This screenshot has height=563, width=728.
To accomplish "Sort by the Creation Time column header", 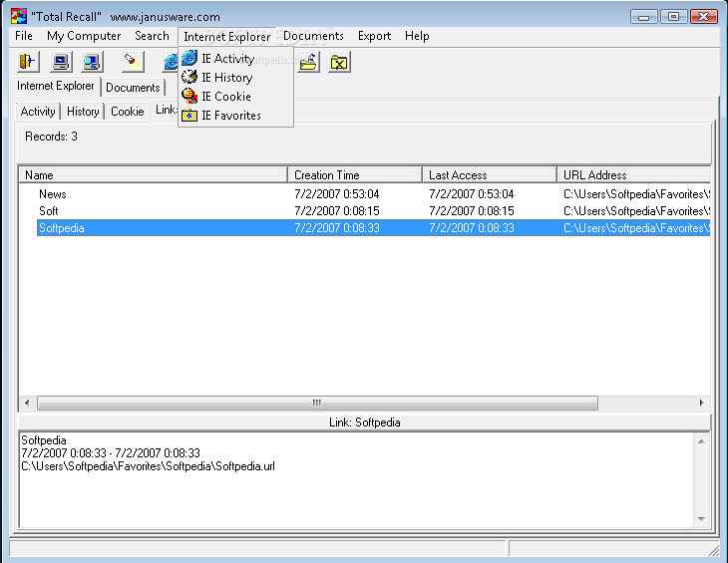I will (x=355, y=174).
